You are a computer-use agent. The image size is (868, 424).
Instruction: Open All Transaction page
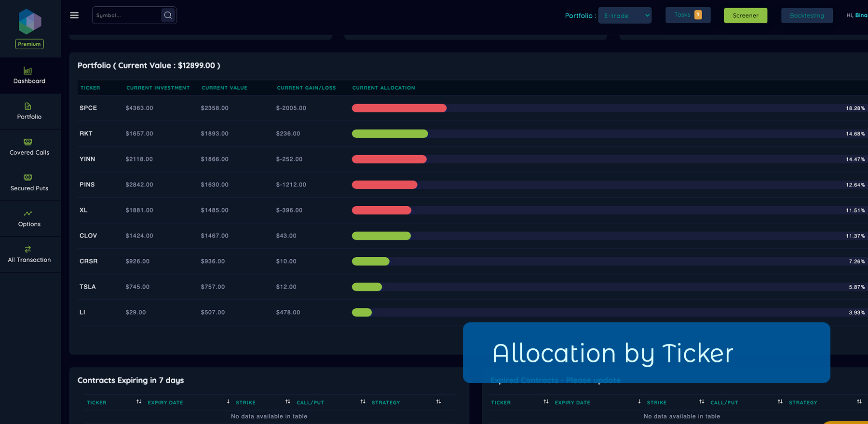coord(29,254)
